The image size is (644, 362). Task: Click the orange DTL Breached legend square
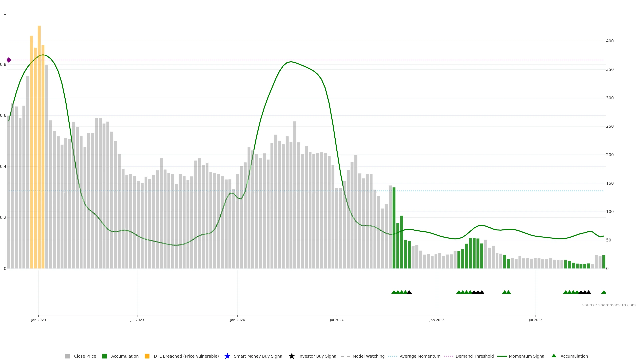point(147,356)
